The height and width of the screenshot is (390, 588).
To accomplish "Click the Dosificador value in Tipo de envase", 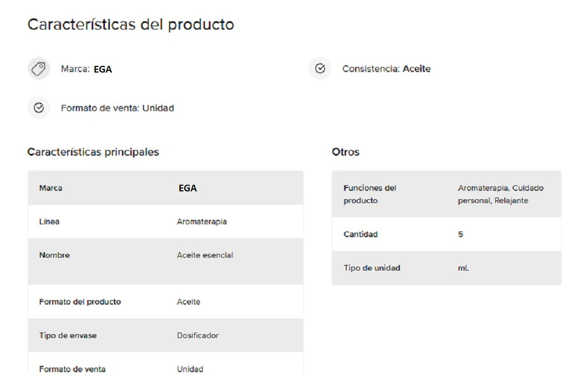I will tap(198, 335).
